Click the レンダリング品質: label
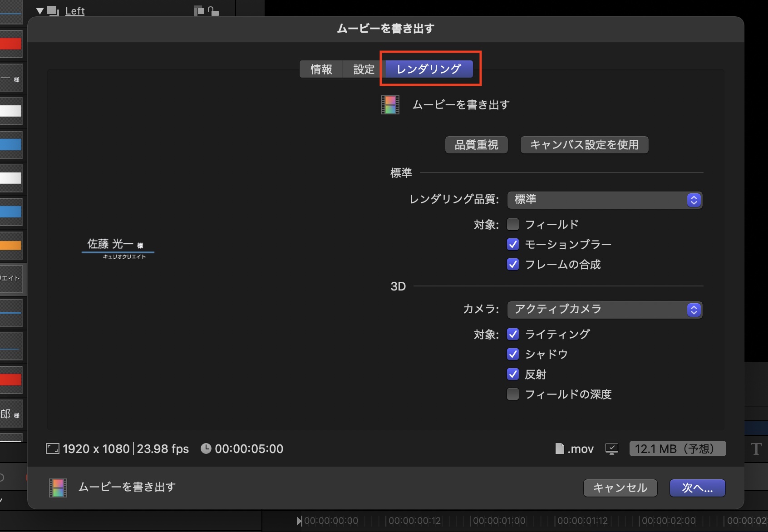 click(x=454, y=199)
